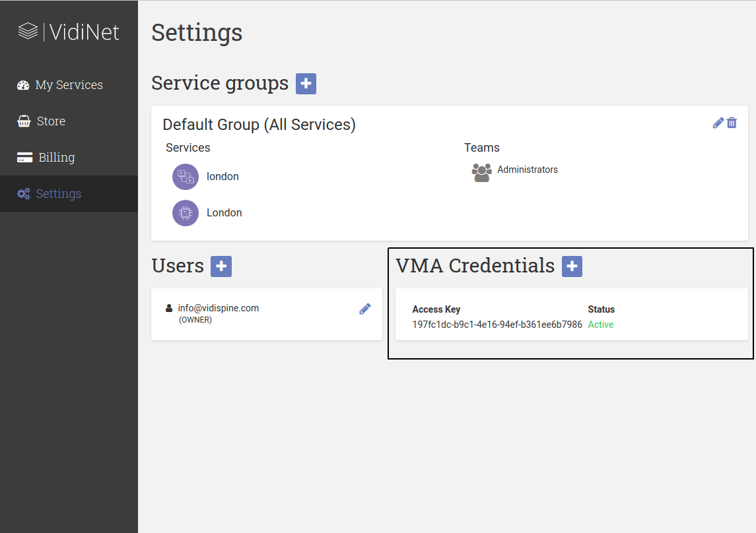Add a new service group
This screenshot has width=756, height=533.
click(x=306, y=84)
